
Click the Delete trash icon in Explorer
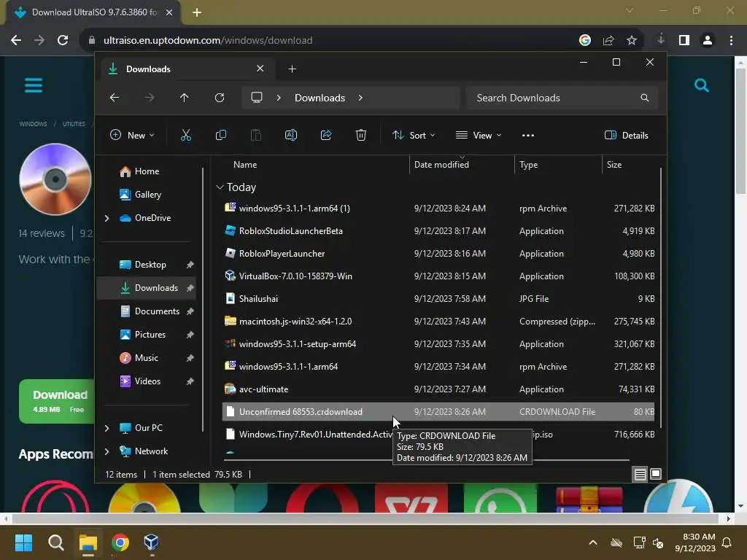[x=360, y=135]
